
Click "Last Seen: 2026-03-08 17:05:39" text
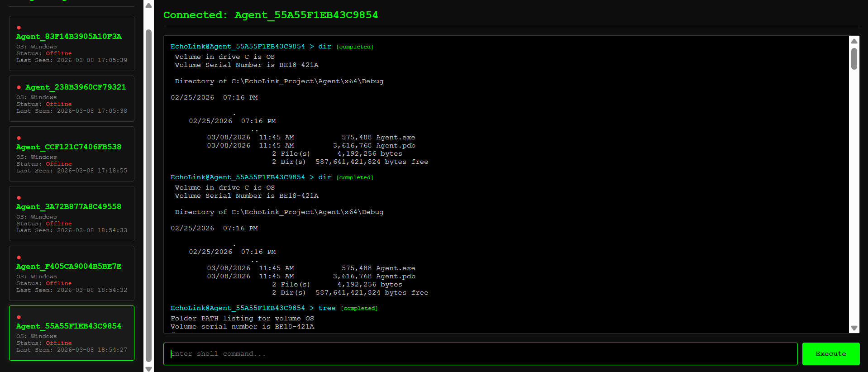coord(72,60)
